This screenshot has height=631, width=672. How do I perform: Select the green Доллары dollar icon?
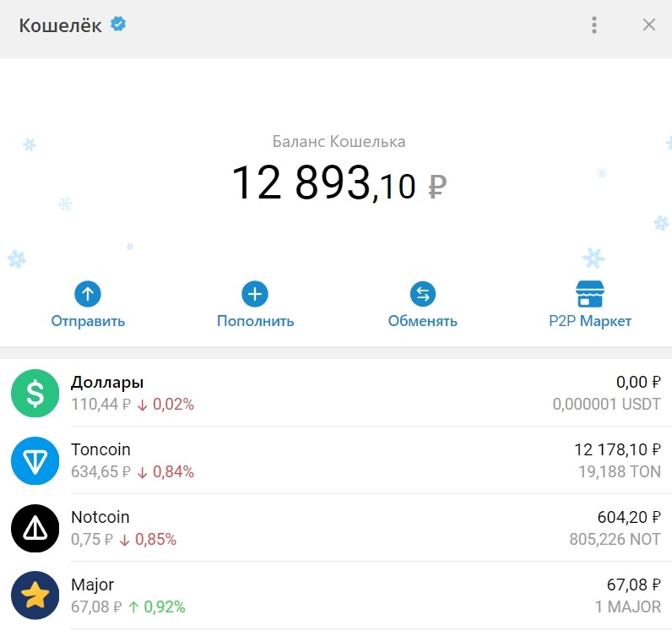(x=35, y=393)
